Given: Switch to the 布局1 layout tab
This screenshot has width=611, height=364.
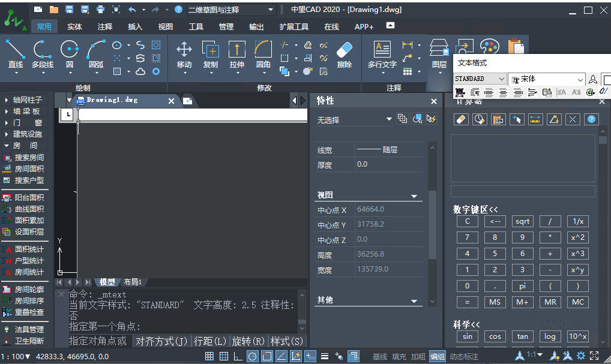Looking at the screenshot, I should tap(133, 281).
